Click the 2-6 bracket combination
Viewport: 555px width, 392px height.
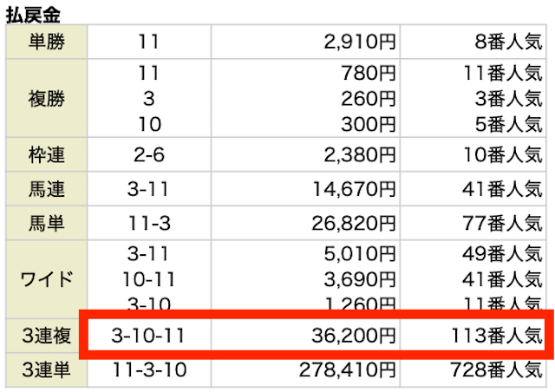(149, 154)
